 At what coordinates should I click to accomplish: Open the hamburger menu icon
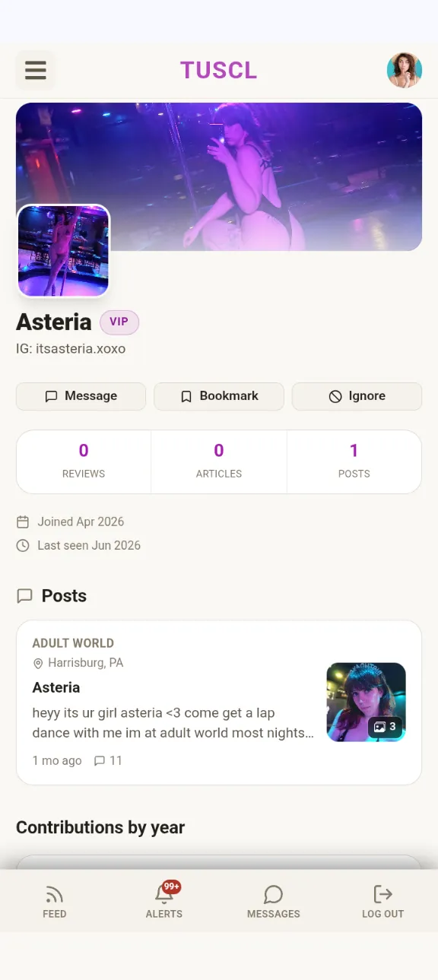(36, 70)
